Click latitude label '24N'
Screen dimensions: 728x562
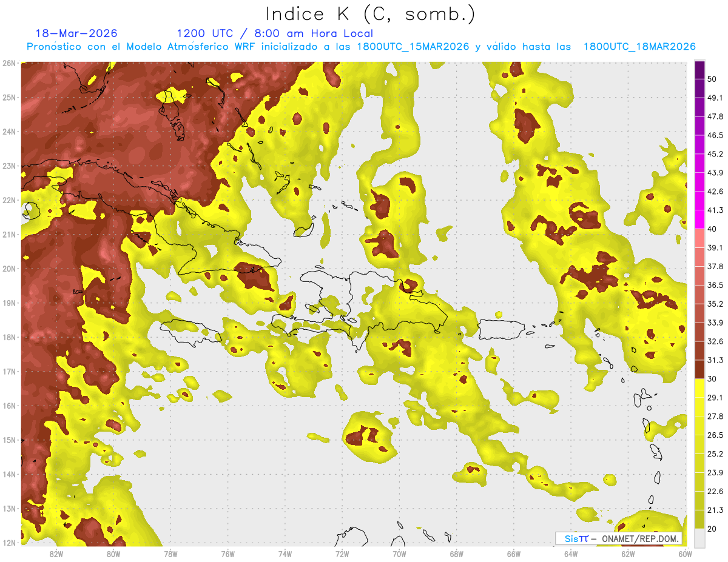click(9, 132)
